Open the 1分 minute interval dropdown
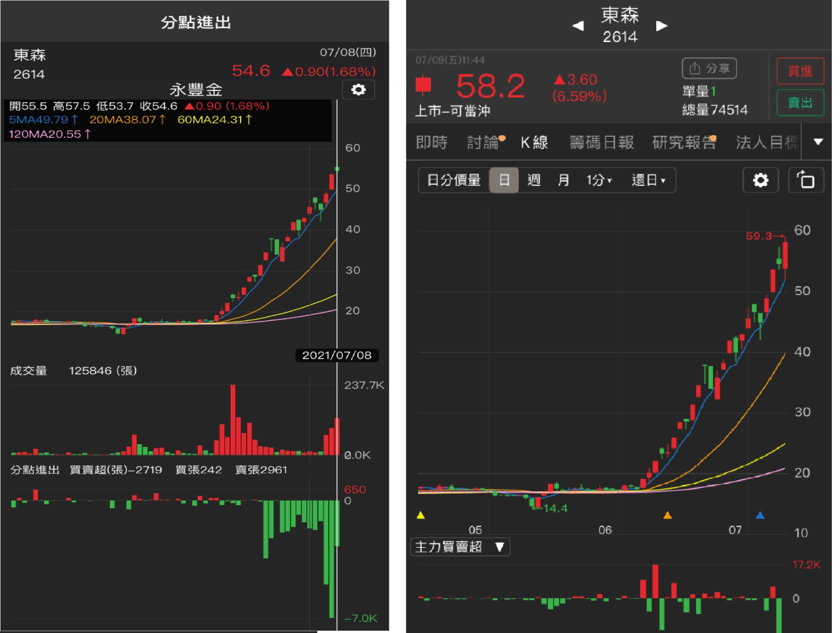The width and height of the screenshot is (840, 633). (599, 180)
